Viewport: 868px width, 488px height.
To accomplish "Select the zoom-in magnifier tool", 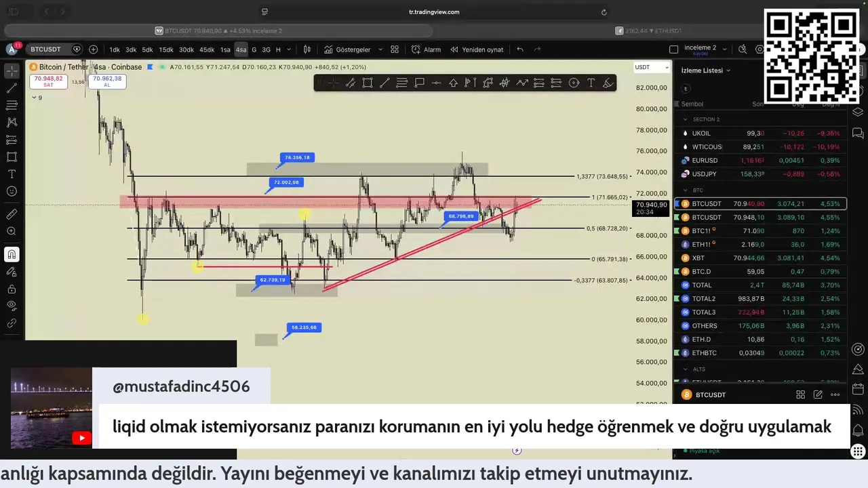I will (x=12, y=231).
